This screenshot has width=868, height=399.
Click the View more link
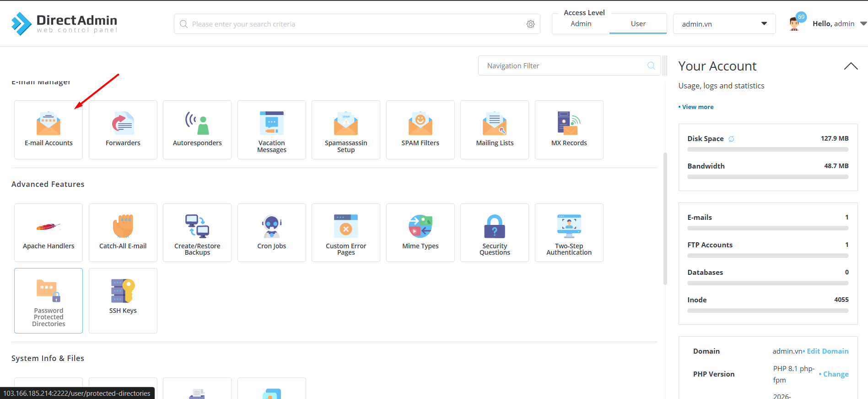(697, 107)
